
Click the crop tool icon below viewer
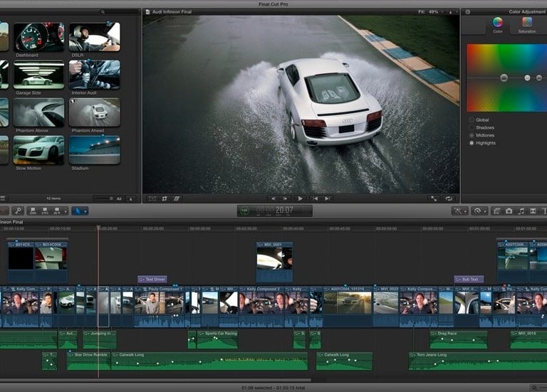pos(165,198)
